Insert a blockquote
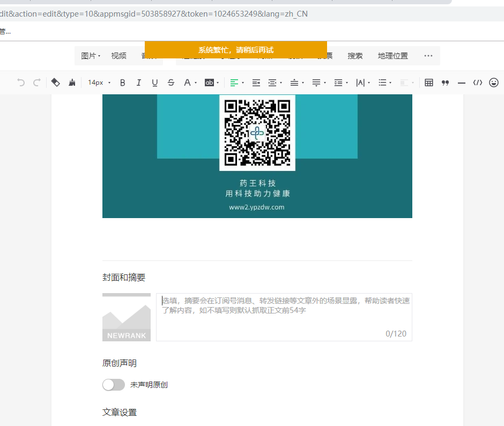Screen dimensions: 504x426 [445, 83]
